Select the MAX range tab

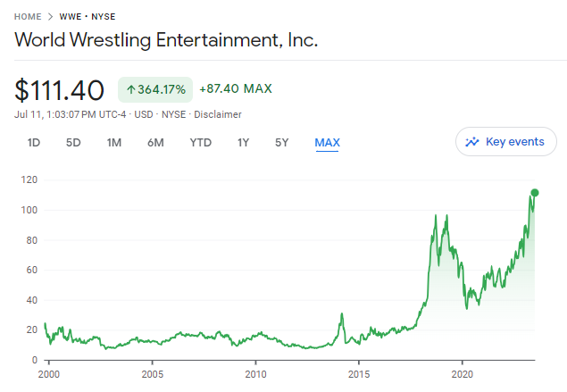[327, 143]
